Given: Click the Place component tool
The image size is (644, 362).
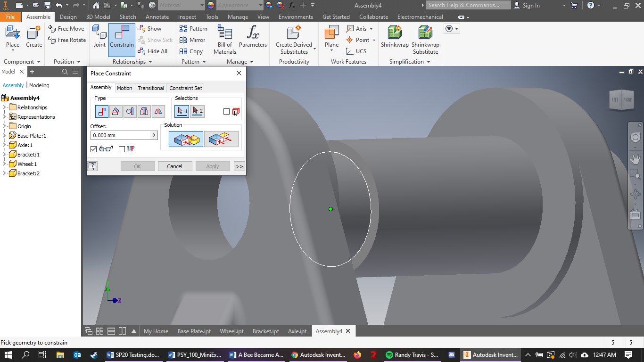Looking at the screenshot, I should pos(13,37).
